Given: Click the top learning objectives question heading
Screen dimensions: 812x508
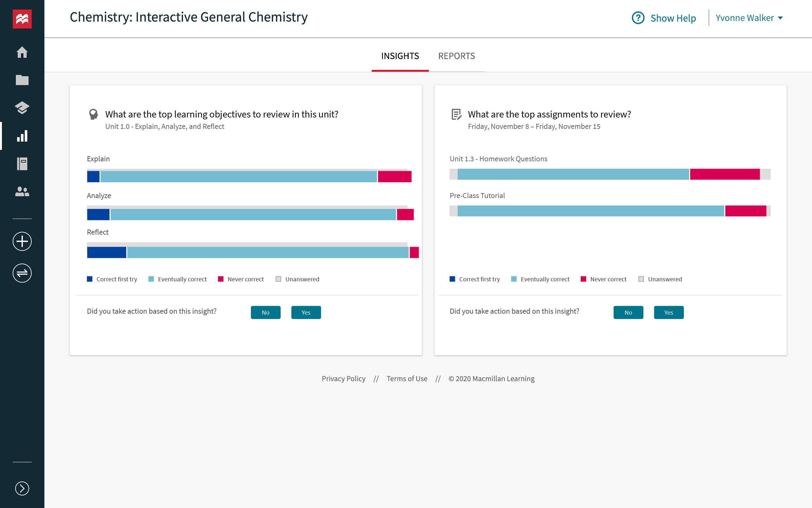Looking at the screenshot, I should tap(221, 114).
